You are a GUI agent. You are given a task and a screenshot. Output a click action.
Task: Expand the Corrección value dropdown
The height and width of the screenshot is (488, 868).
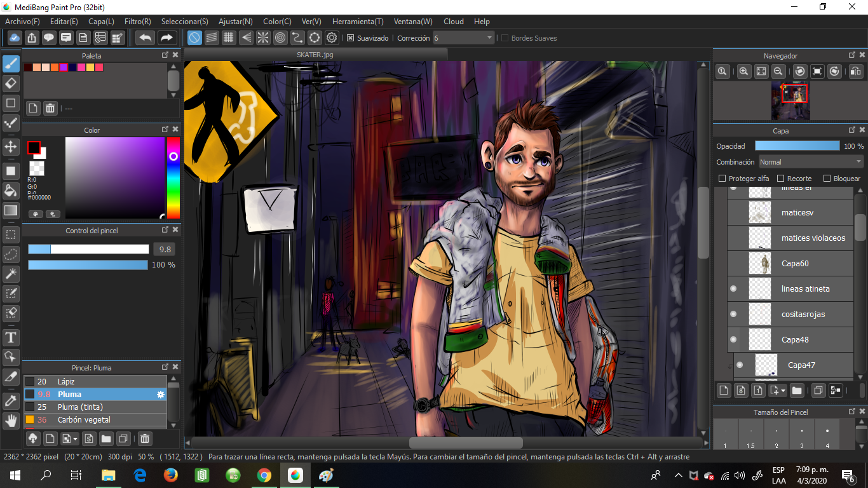click(x=489, y=38)
